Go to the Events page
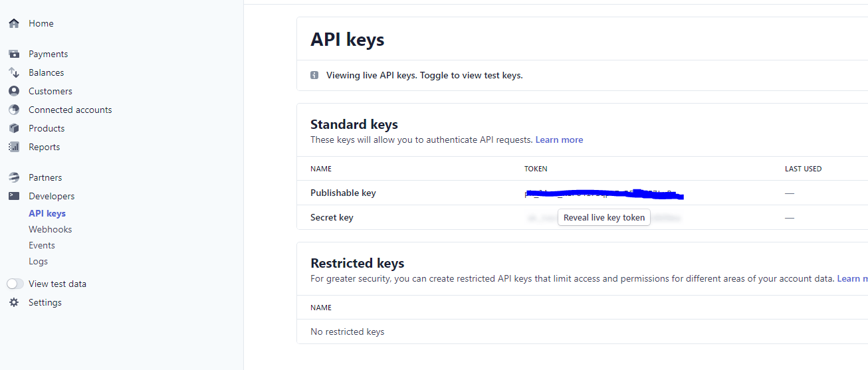This screenshot has height=370, width=868. [x=42, y=245]
